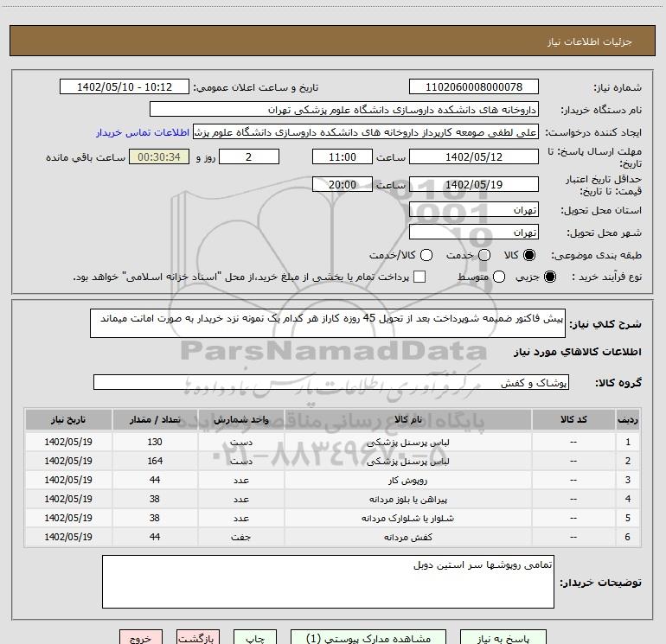The width and height of the screenshot is (666, 644).
Task: Click quantity 130 in table
Action: (x=155, y=442)
